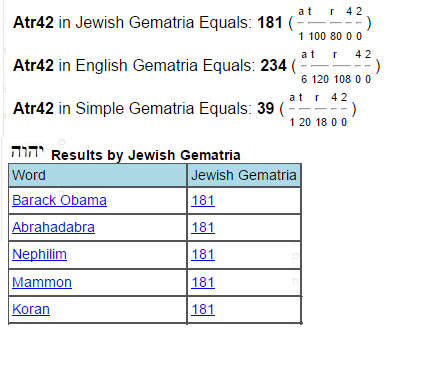The width and height of the screenshot is (422, 367).
Task: Click the bold 181 Jewish Gematria total
Action: pyautogui.click(x=270, y=23)
